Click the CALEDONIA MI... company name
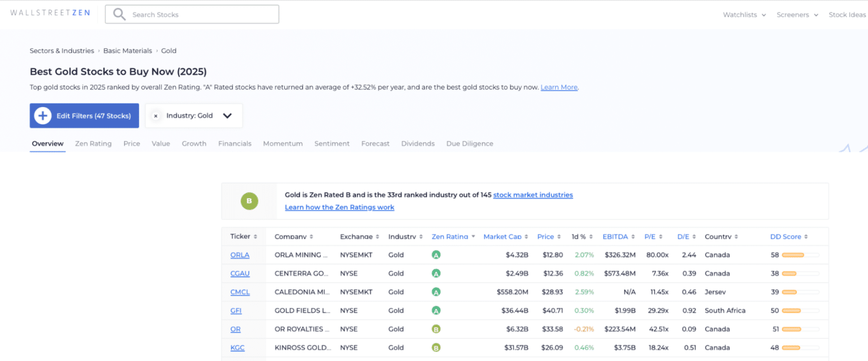 pos(301,292)
